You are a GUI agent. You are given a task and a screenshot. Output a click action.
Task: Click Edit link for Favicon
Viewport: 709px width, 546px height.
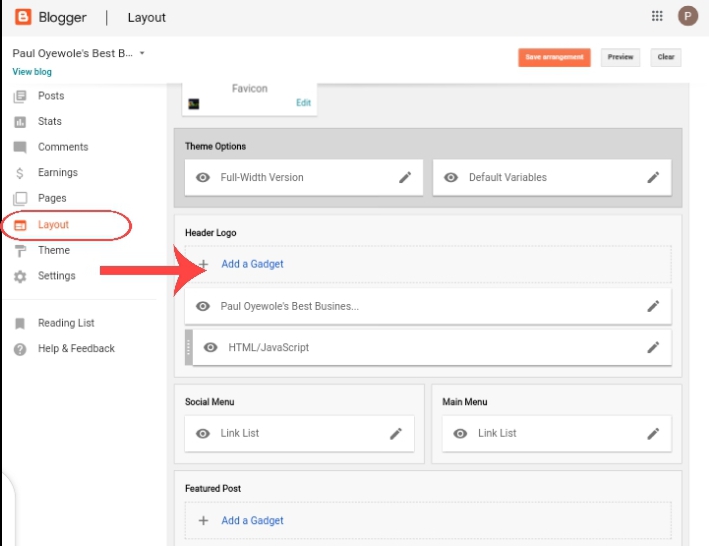(x=303, y=103)
